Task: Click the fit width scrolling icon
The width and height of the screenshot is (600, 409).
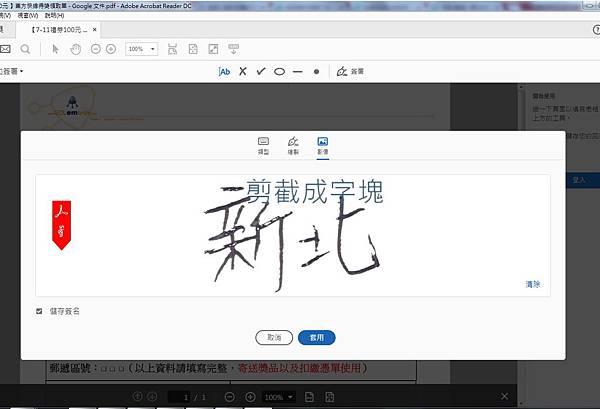Action: [172, 49]
